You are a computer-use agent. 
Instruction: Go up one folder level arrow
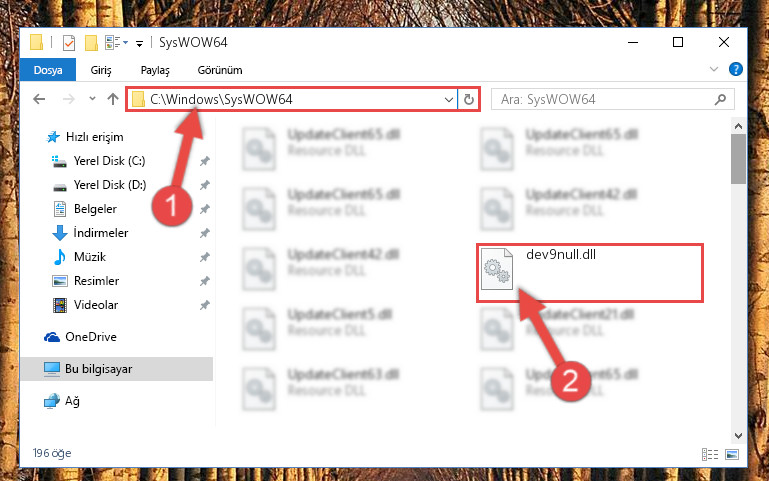[x=113, y=100]
